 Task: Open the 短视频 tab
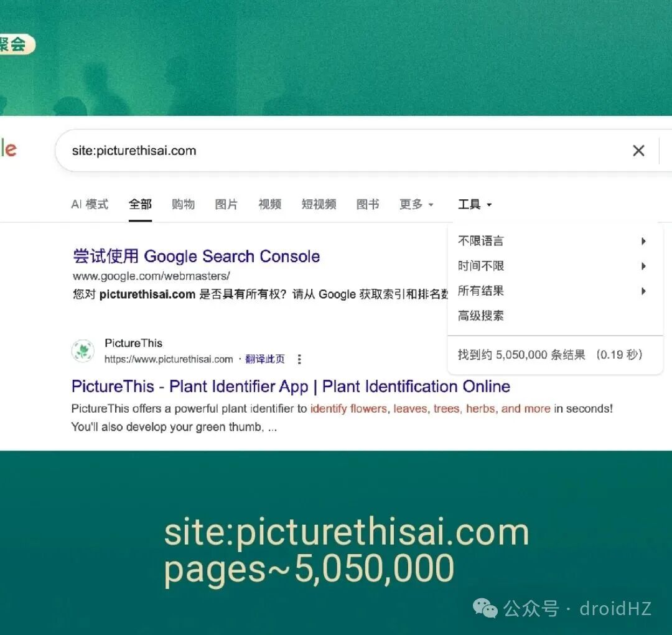(319, 204)
